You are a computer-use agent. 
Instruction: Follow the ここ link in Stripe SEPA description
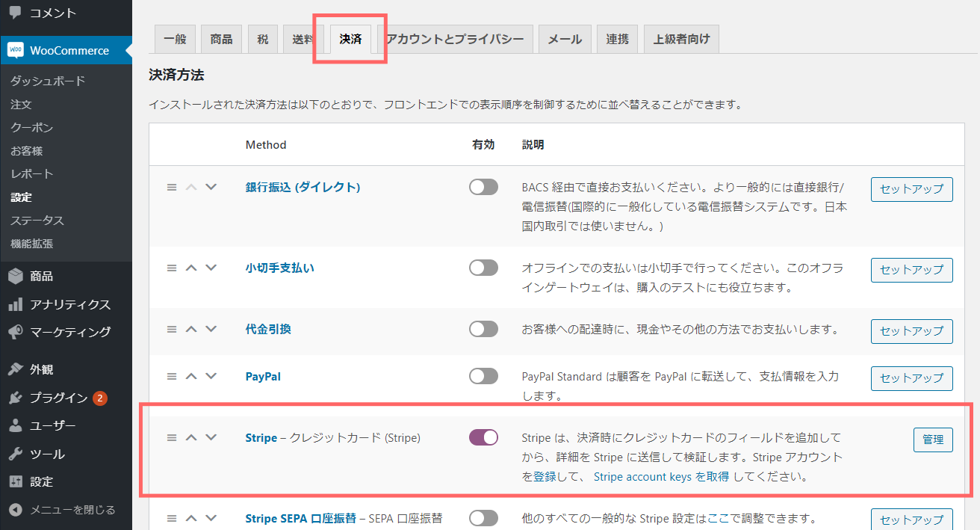719,518
